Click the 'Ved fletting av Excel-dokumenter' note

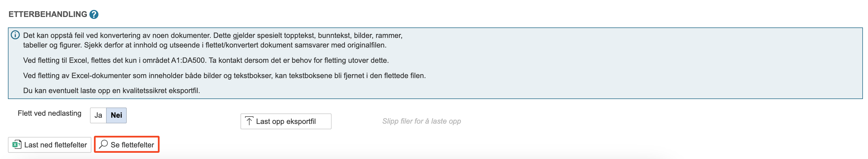[x=224, y=76]
